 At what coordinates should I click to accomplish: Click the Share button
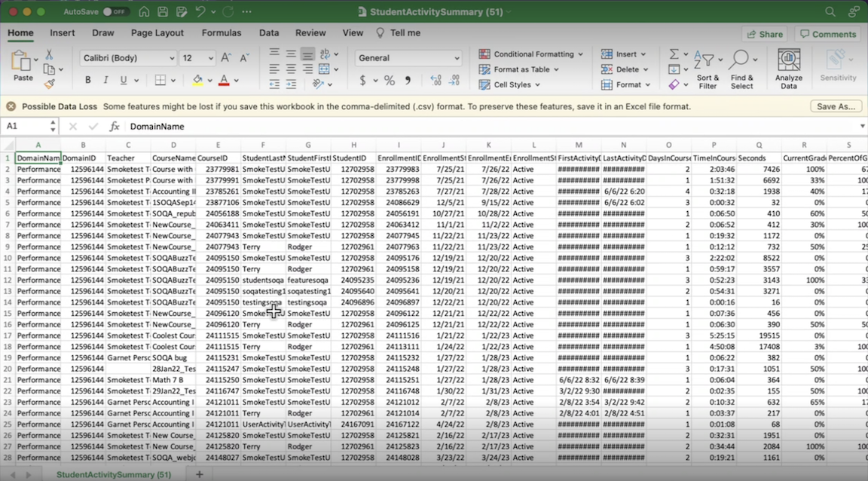[x=765, y=34]
